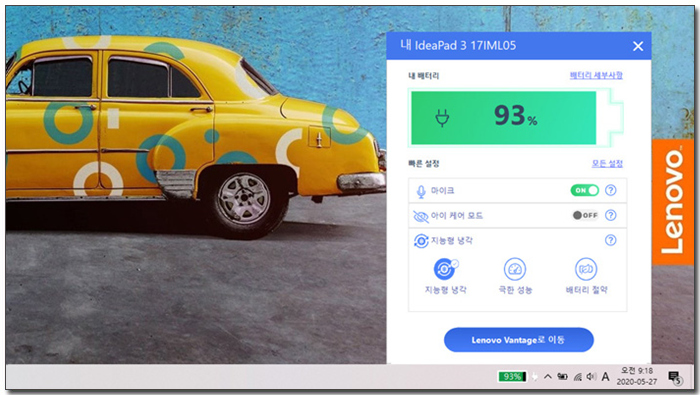Open the taskbar volume speaker icon

pyautogui.click(x=591, y=377)
